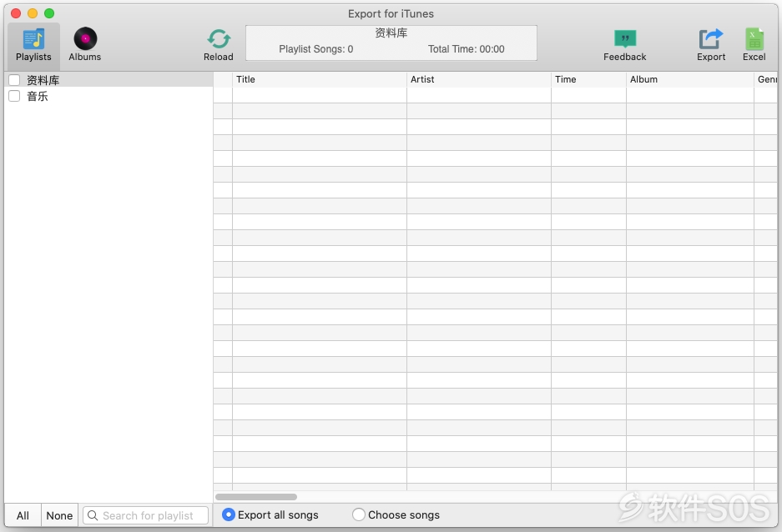Click the horizontal scrollbar thumb
Screen dimensions: 782x532
pyautogui.click(x=256, y=497)
